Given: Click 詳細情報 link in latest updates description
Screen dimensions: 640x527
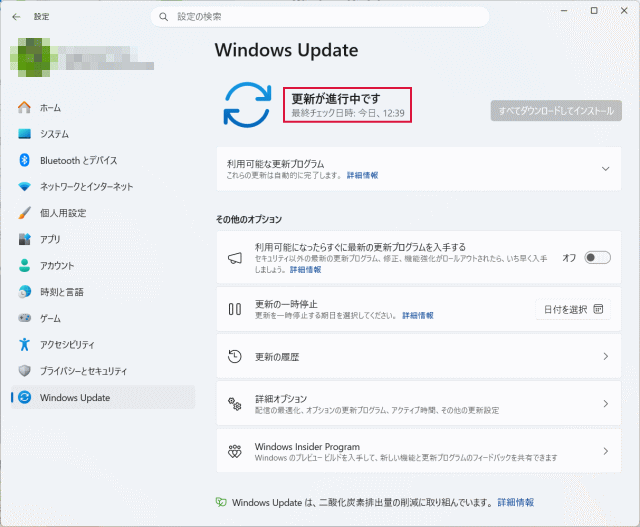Looking at the screenshot, I should [x=305, y=269].
